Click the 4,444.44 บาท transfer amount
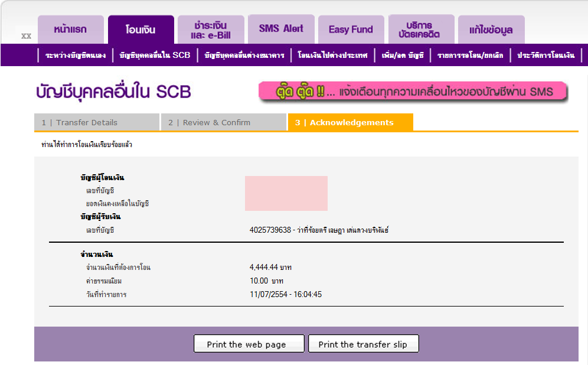 (271, 268)
